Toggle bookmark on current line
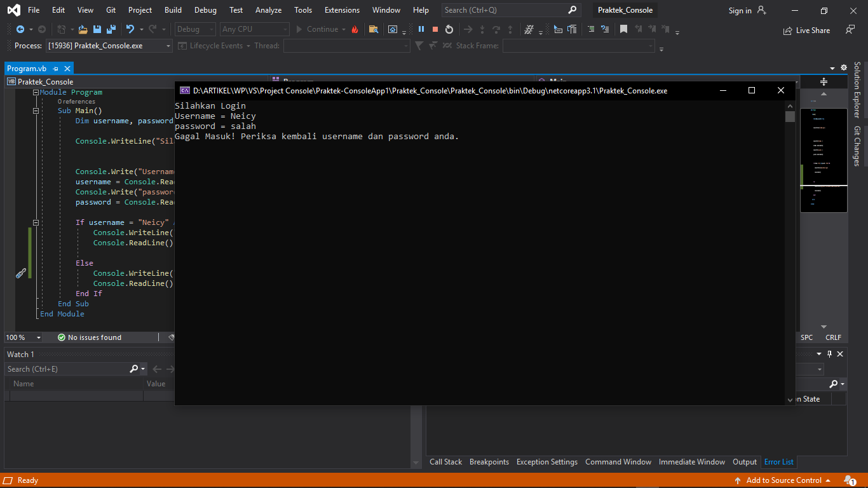 (624, 29)
